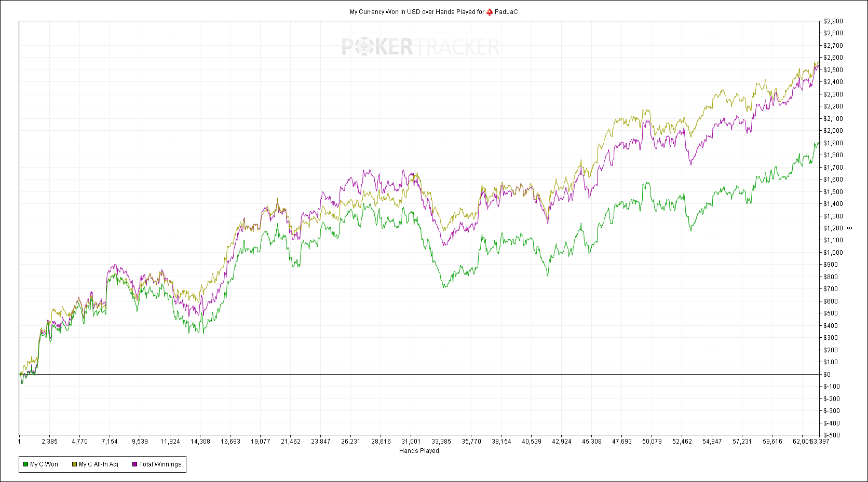Click the 21,462 x-axis tick label
868x482 pixels.
[291, 442]
